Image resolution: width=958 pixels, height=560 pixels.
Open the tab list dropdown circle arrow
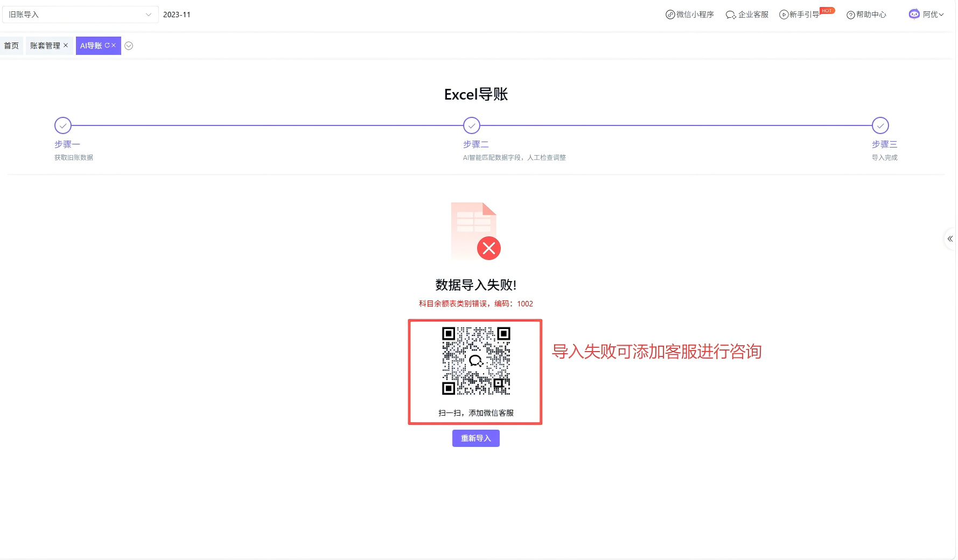[129, 46]
